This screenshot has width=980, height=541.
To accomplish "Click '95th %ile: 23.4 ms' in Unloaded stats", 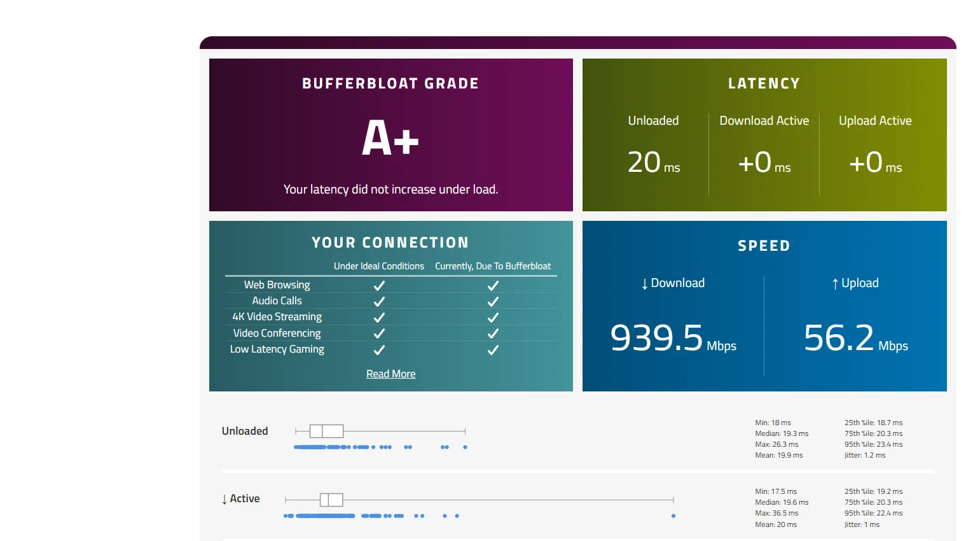I will 873,444.
